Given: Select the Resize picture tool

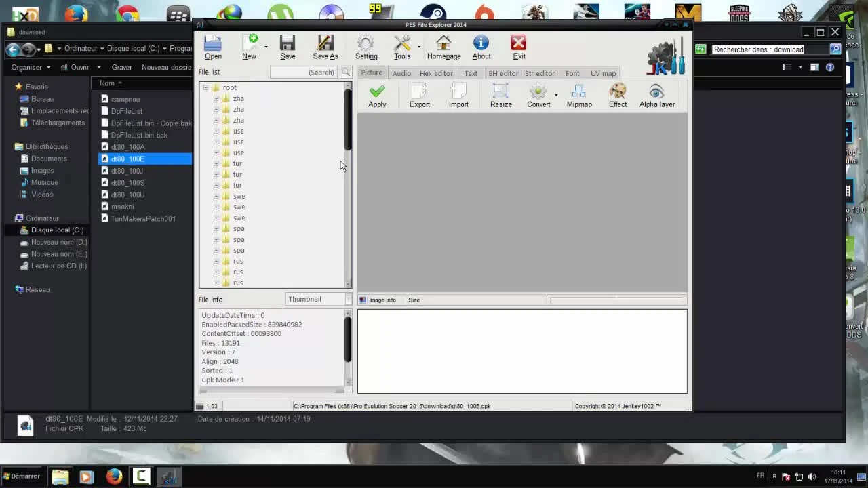Looking at the screenshot, I should pos(501,96).
